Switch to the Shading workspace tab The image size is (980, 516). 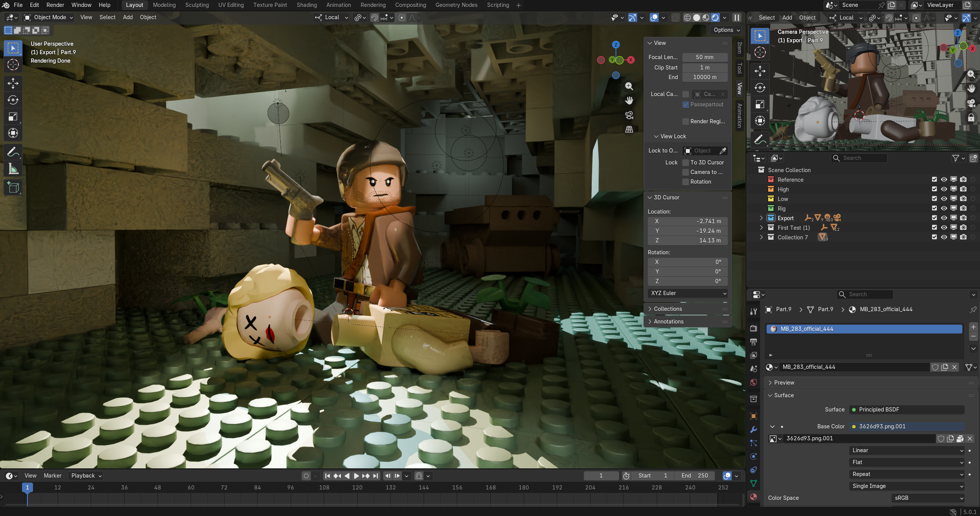pos(306,5)
